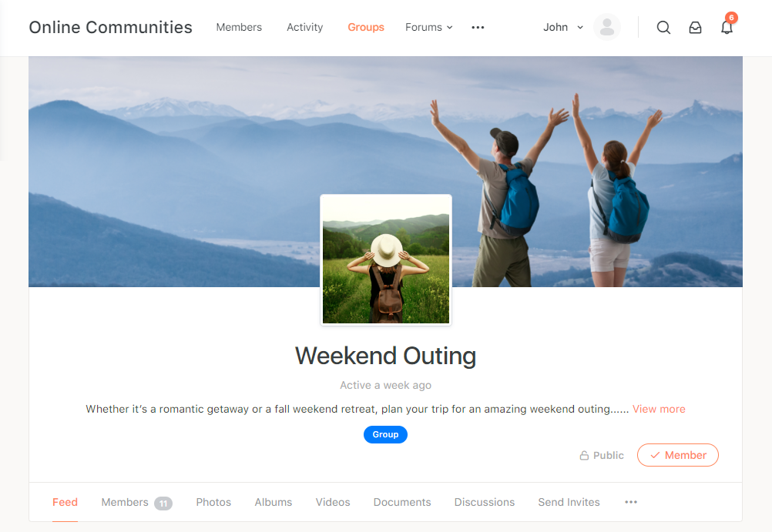Click the Public lock status icon
The image size is (772, 532).
point(584,455)
